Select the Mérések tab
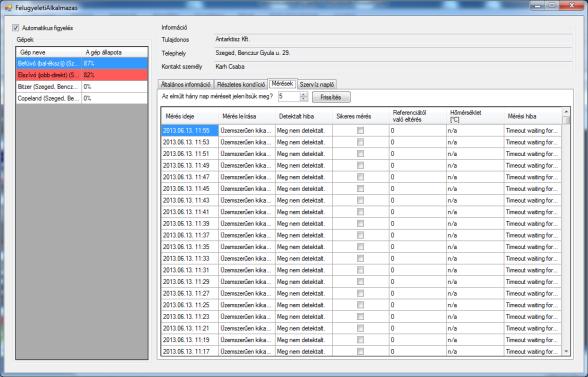The width and height of the screenshot is (588, 377). pos(283,84)
